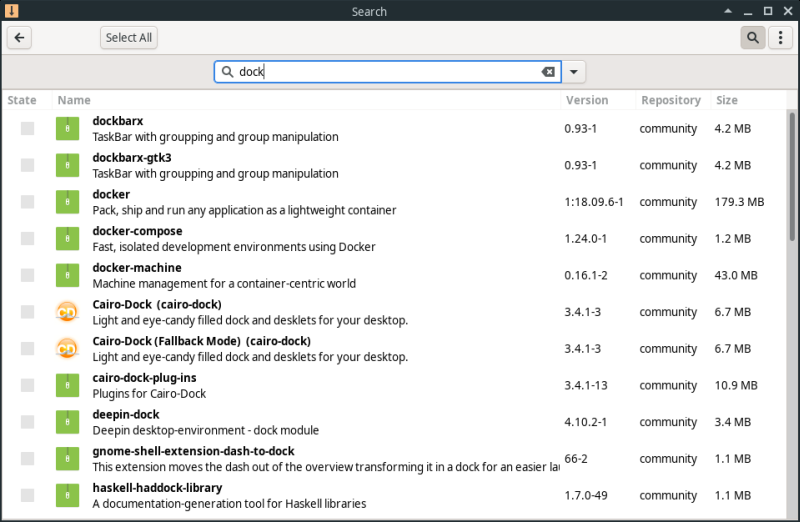Click docker version 1:18.09.6-1
Image resolution: width=800 pixels, height=522 pixels.
[594, 202]
